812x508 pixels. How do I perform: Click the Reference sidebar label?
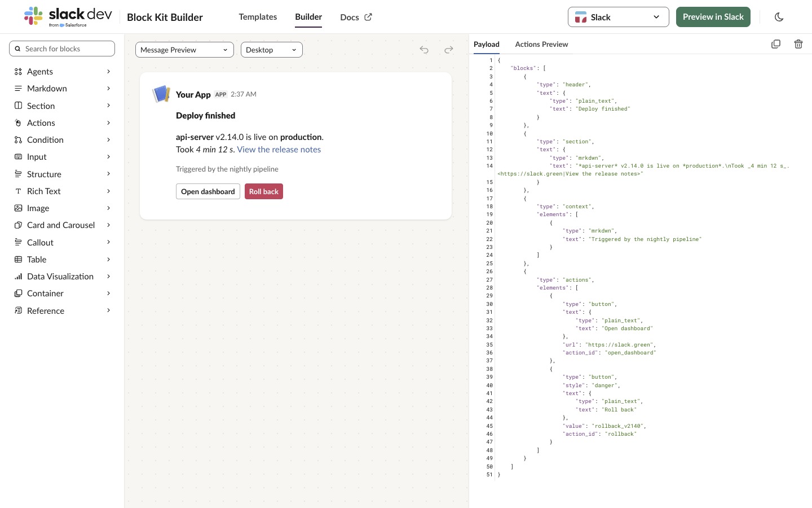46,310
